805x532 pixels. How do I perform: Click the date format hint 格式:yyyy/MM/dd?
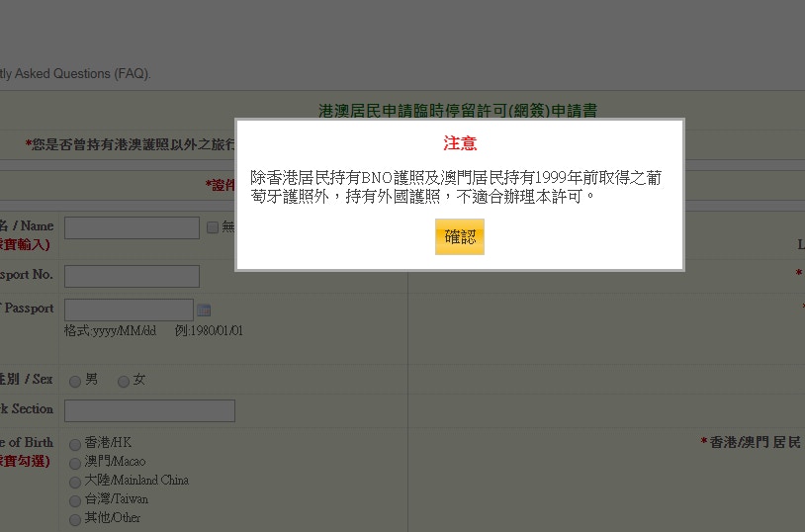coord(110,330)
